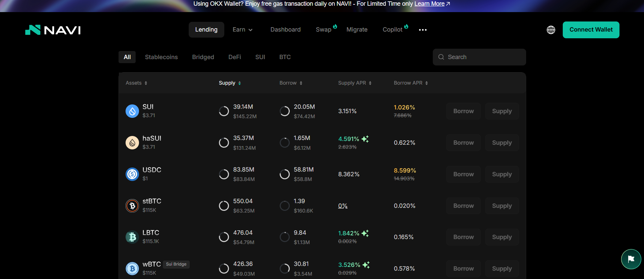
Task: Click the sparkle icon beside 4.591%
Action: tap(365, 139)
